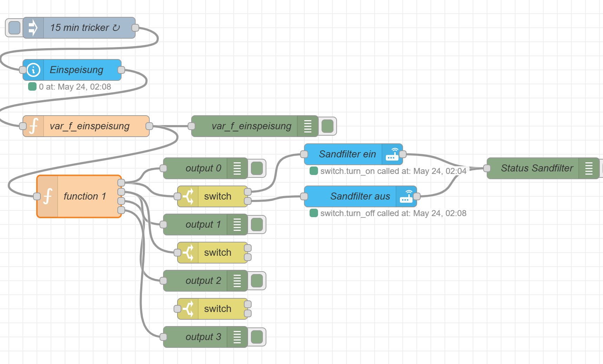Toggle the output 3 debug button
Viewport: 603px width, 364px height.
click(x=257, y=337)
